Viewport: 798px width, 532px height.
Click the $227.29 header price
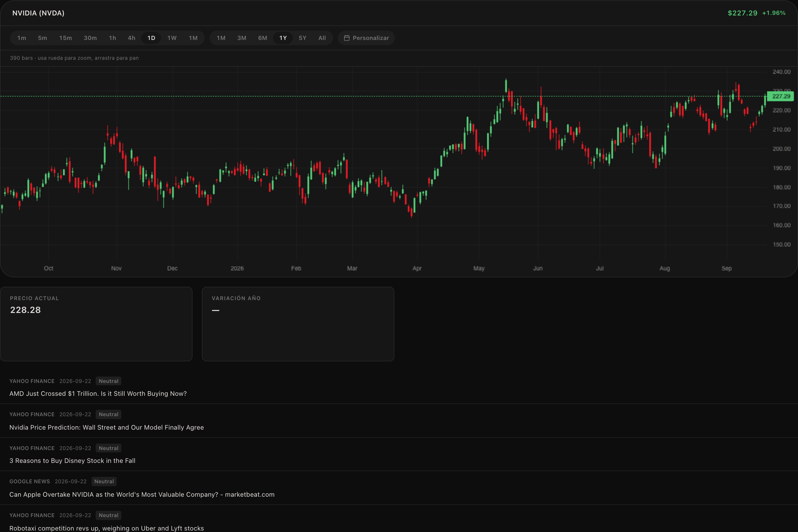[743, 13]
